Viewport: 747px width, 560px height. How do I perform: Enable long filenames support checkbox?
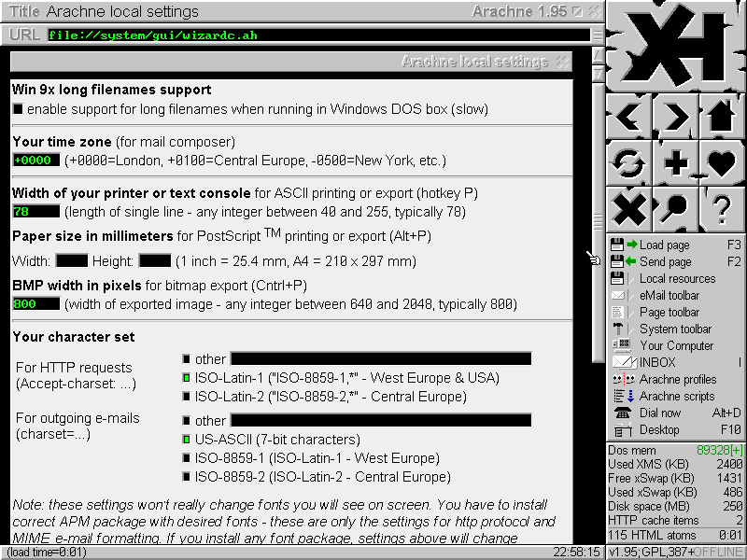coord(18,109)
